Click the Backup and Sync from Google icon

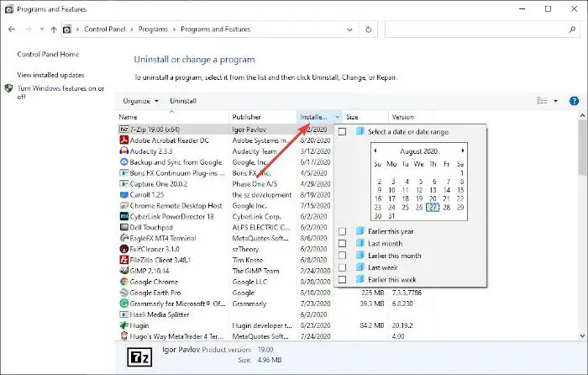click(x=123, y=162)
